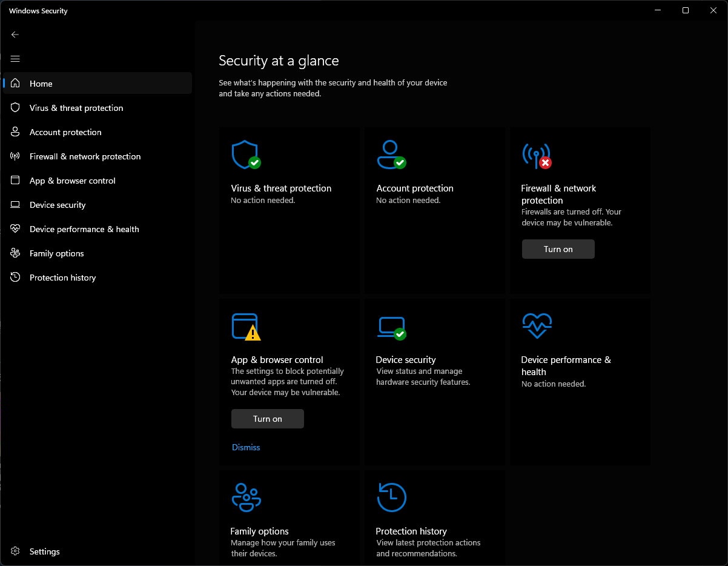The height and width of the screenshot is (566, 728).
Task: Click the heart icon beside Device performance & health
Action: click(x=15, y=229)
